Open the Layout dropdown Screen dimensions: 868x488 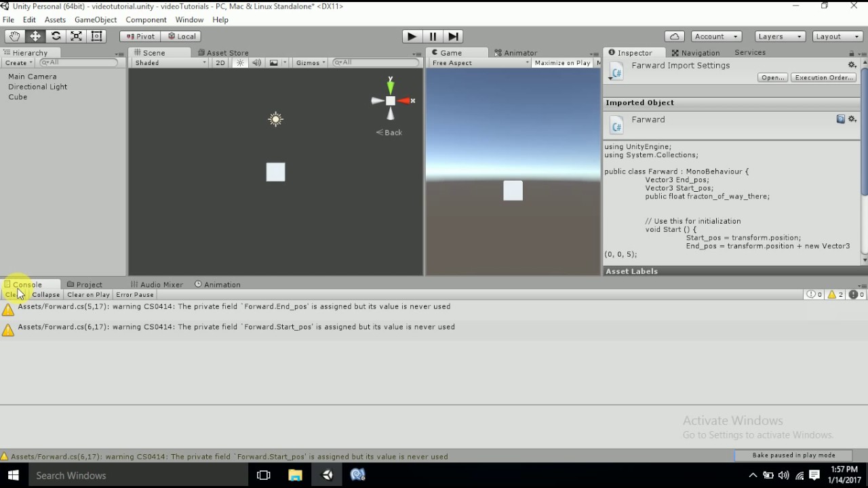pos(837,37)
